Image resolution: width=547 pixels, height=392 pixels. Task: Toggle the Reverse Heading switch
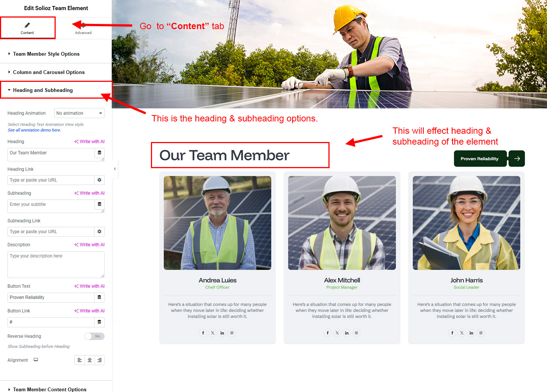point(95,336)
